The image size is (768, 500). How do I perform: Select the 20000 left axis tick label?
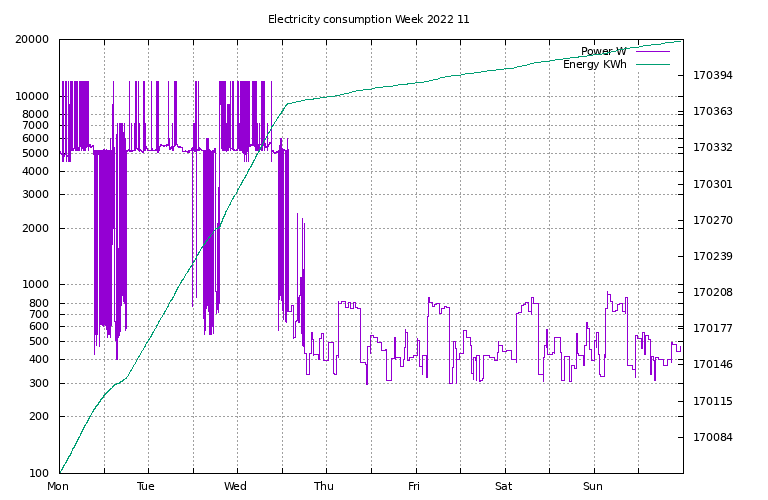(x=32, y=40)
